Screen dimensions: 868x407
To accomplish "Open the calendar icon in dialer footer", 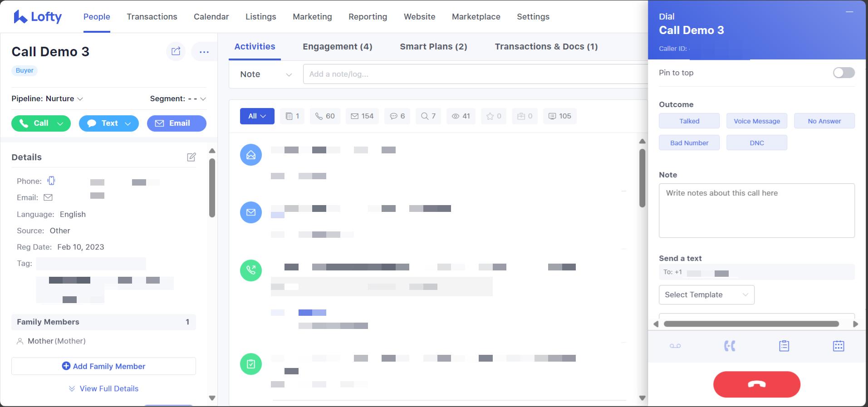I will (x=838, y=346).
